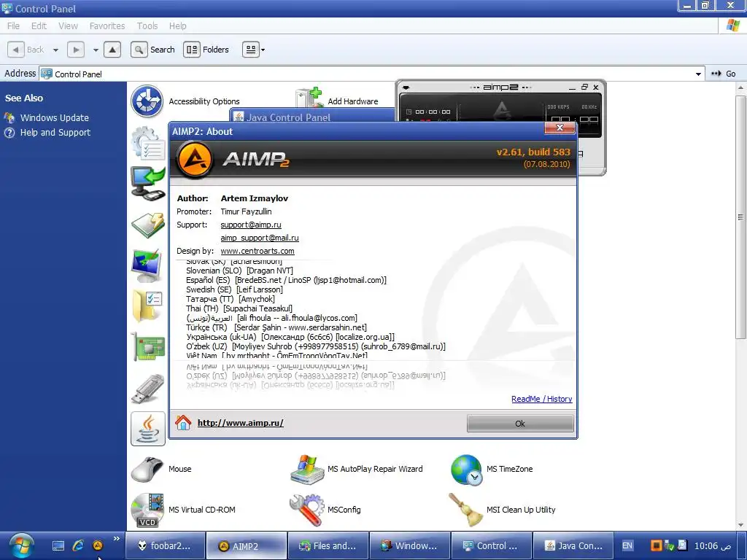Expand the Address bar dropdown arrow
Screen dimensions: 747x560
[x=698, y=74]
